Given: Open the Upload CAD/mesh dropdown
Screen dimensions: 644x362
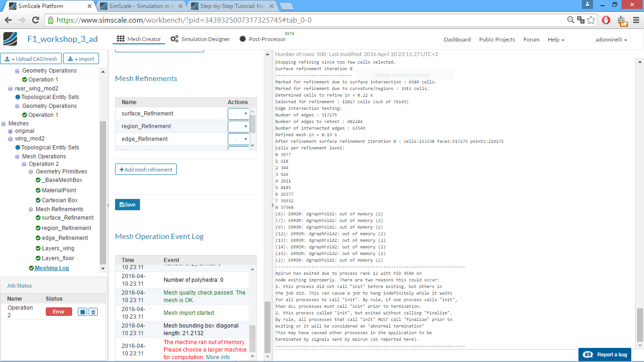Looking at the screenshot, I should (x=31, y=59).
